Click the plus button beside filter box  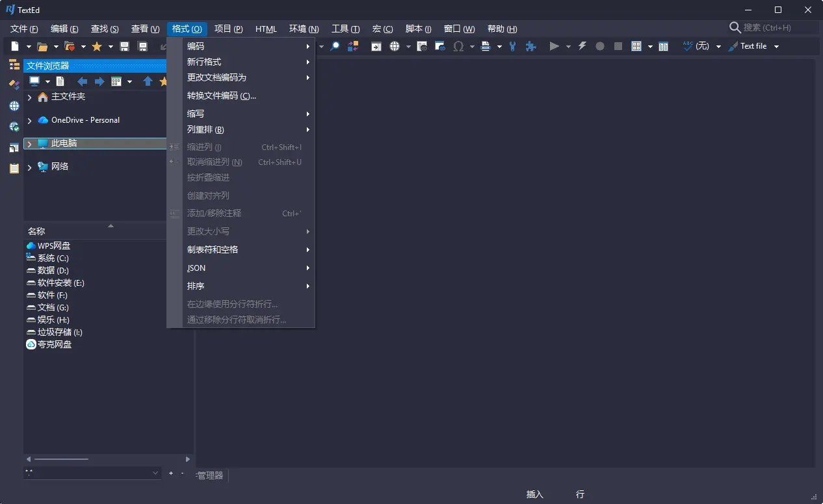point(171,473)
